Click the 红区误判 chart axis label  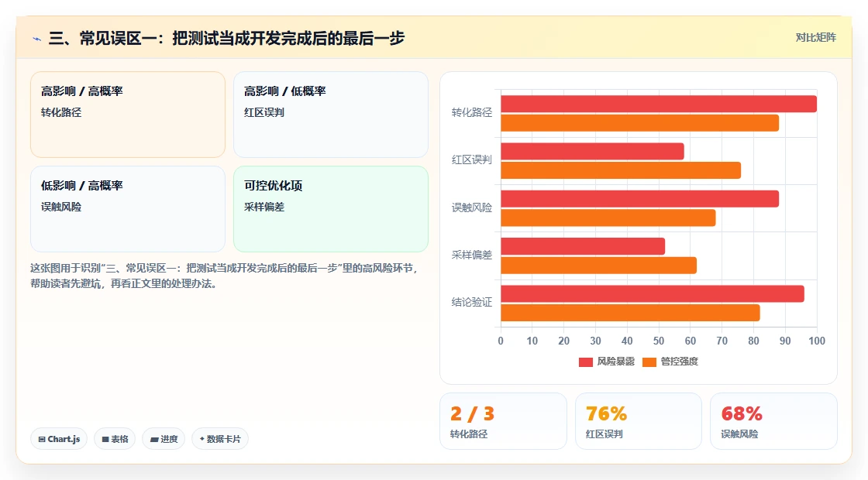tap(472, 159)
